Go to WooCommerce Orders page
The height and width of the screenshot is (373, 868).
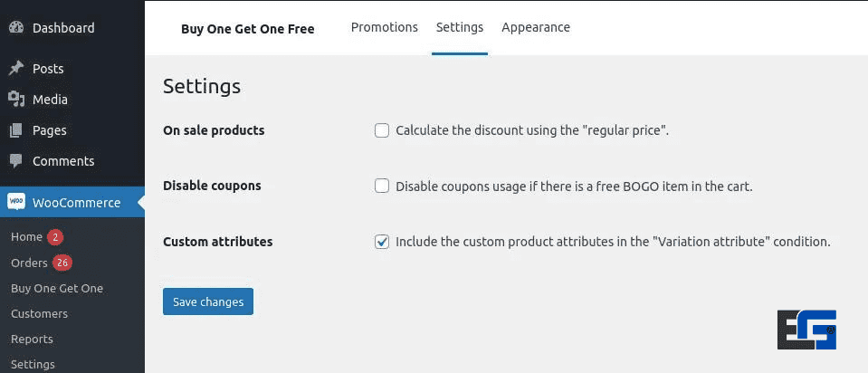click(29, 263)
